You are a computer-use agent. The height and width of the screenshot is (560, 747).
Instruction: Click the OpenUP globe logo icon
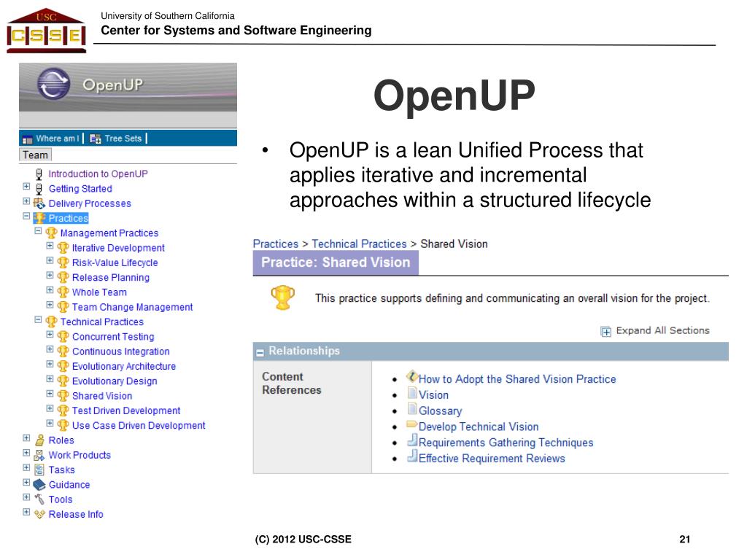[x=53, y=84]
